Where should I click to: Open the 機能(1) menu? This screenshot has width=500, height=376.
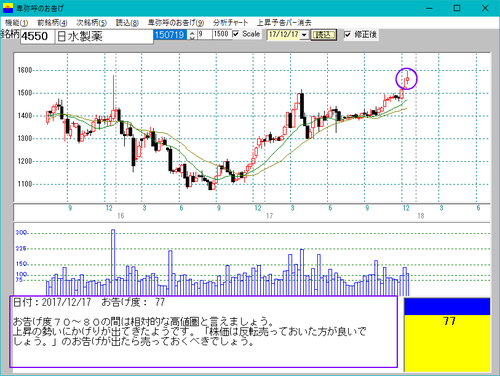point(16,23)
